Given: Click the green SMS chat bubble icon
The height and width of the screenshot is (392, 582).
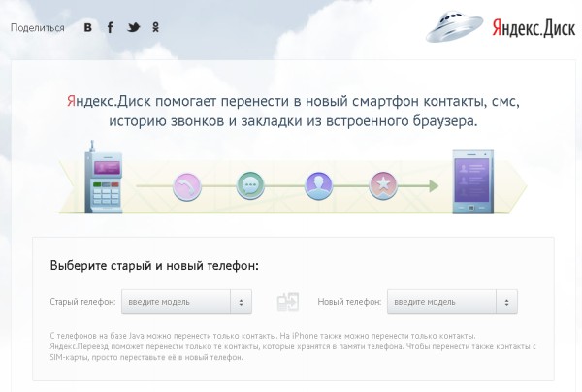Looking at the screenshot, I should (250, 185).
